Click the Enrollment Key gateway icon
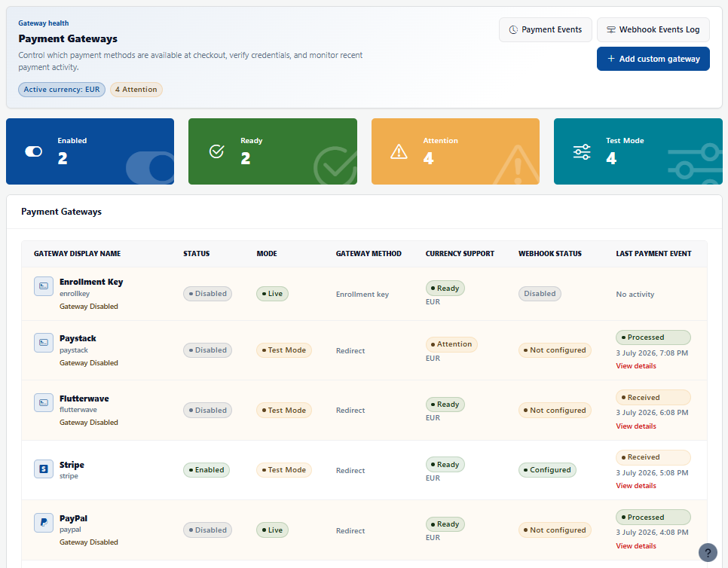The image size is (728, 568). pos(44,286)
